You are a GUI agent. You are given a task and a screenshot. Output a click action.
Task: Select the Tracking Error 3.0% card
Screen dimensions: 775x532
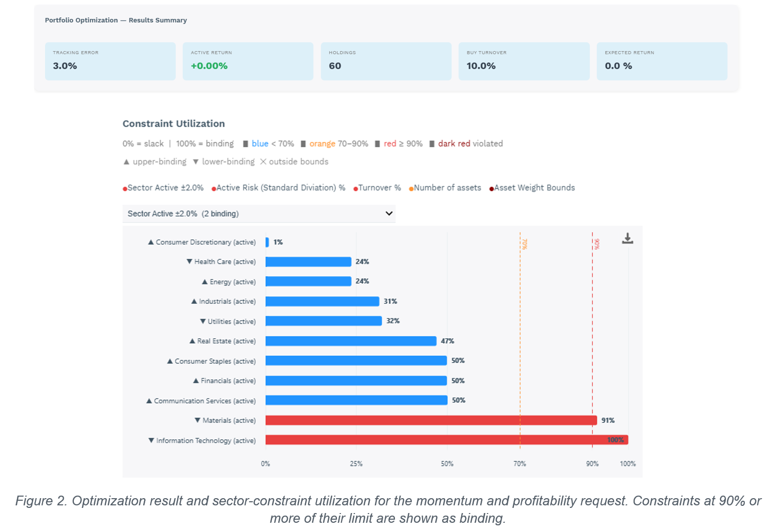pyautogui.click(x=110, y=61)
